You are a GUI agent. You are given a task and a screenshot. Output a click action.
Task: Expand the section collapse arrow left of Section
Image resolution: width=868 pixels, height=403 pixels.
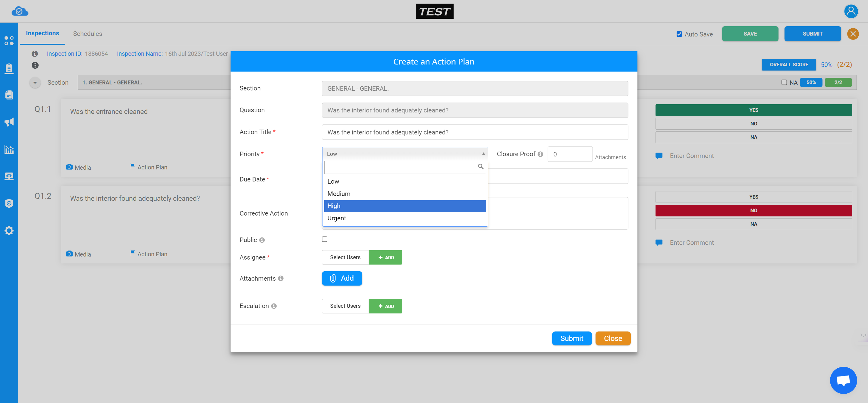tap(35, 83)
